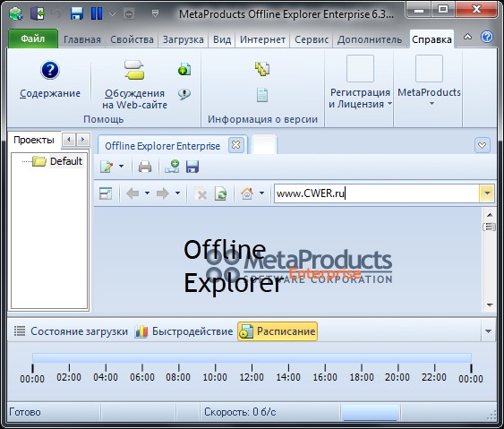Click the Forward navigation arrow
Image resolution: width=504 pixels, height=429 pixels.
[163, 193]
